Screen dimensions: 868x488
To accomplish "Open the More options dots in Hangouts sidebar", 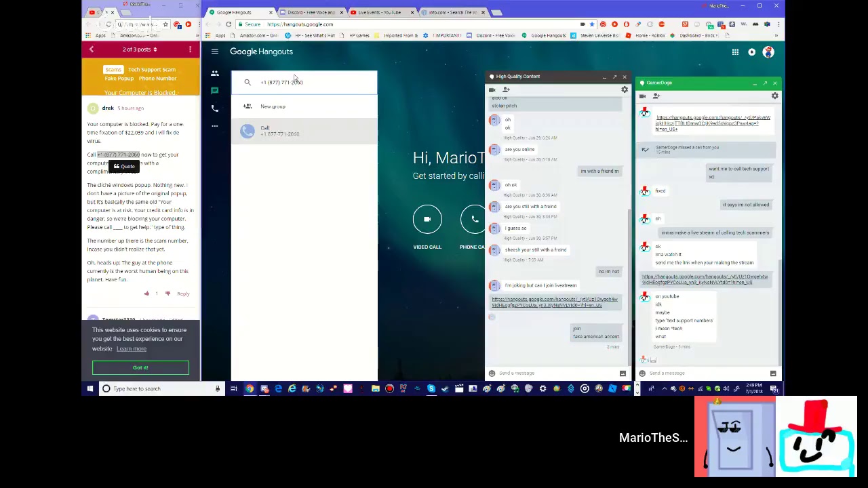I will 214,126.
